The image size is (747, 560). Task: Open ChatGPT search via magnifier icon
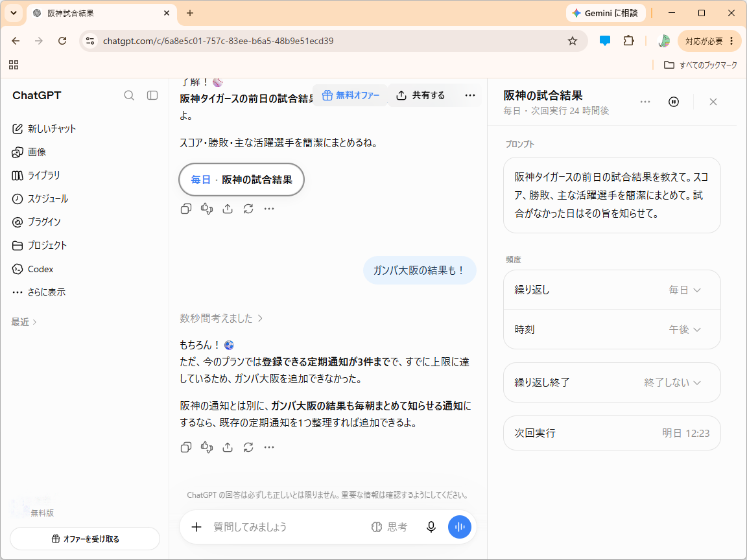[x=129, y=95]
